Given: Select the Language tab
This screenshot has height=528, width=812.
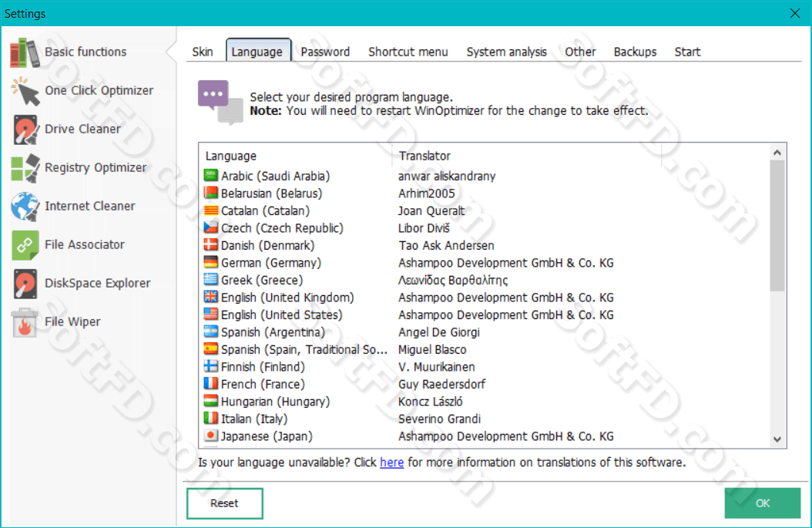Looking at the screenshot, I should click(258, 51).
